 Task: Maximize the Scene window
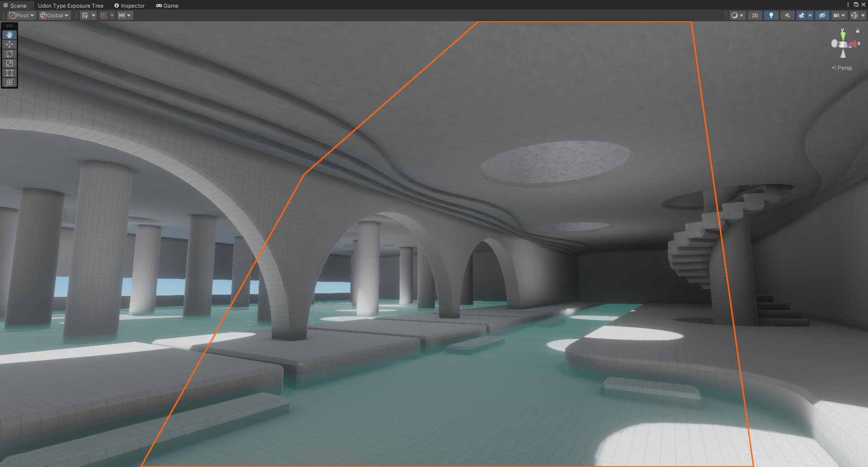856,5
